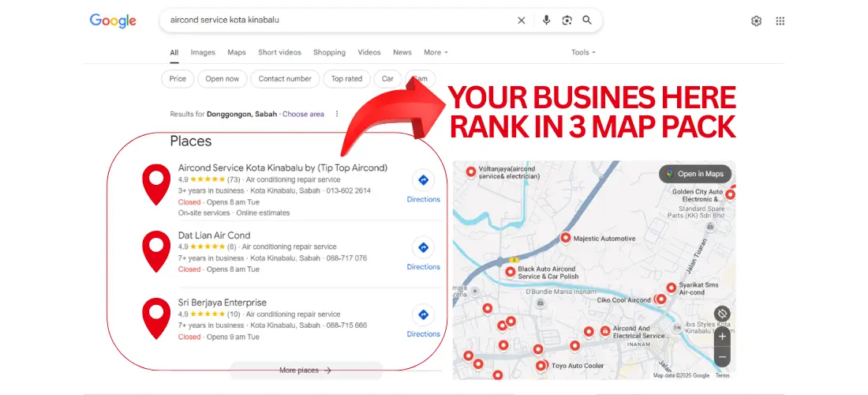Click the More places button
The width and height of the screenshot is (868, 395).
tap(305, 370)
